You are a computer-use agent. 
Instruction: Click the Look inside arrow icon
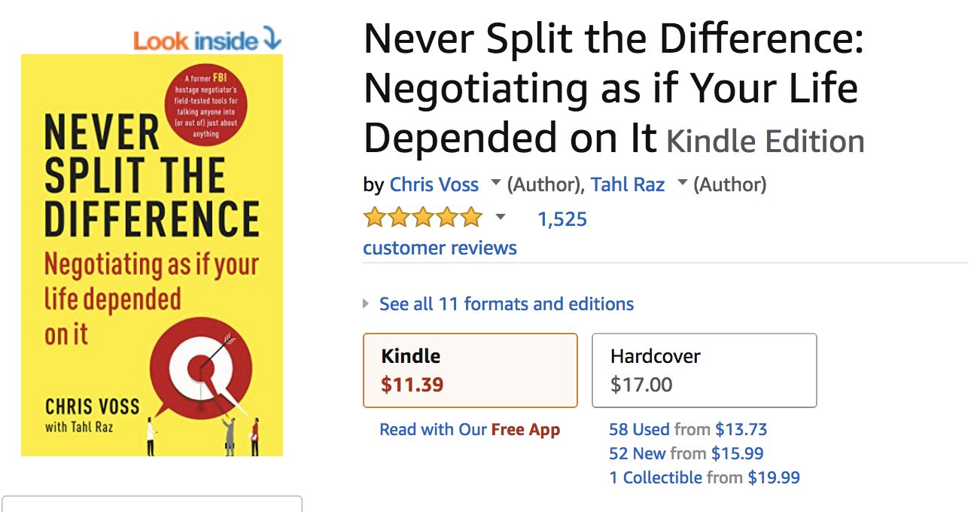click(272, 39)
